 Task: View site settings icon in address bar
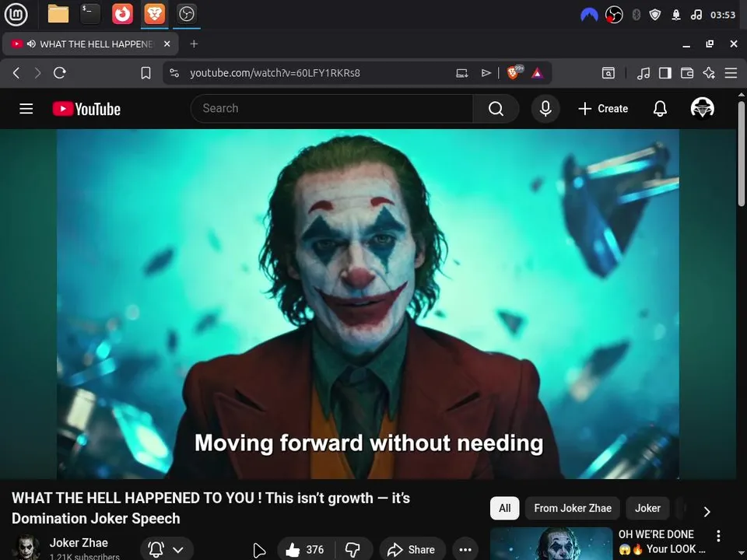(x=174, y=73)
